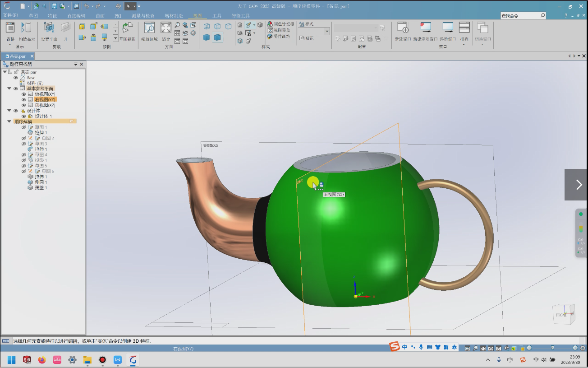Image resolution: width=588 pixels, height=368 pixels.
Task: Open the 文件(F) menu
Action: tap(10, 15)
